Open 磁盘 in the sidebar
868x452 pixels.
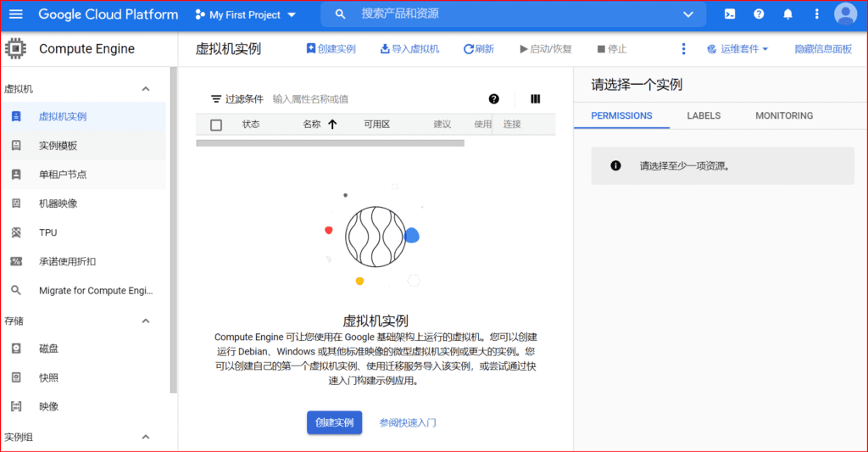(x=83, y=349)
